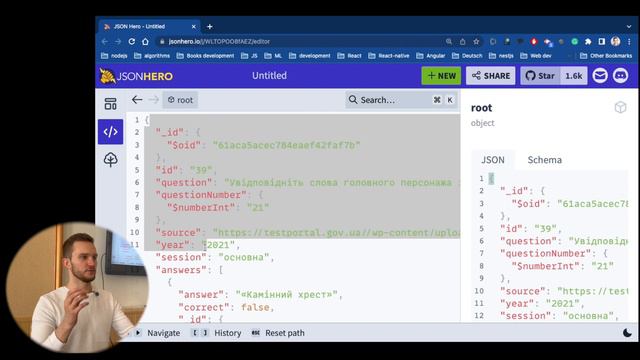Click the zoom magnifier icon in address bar
The width and height of the screenshot is (640, 360).
point(449,42)
